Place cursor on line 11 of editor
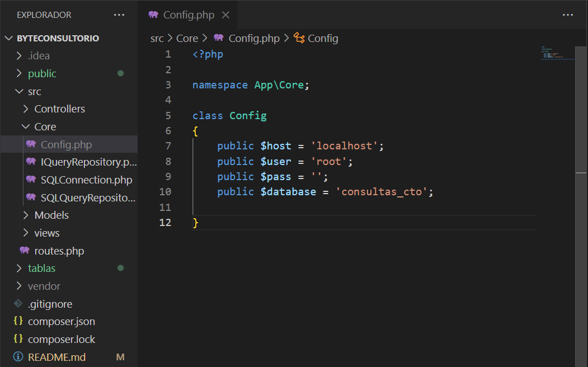Screen dimensions: 588x367 tap(336, 208)
